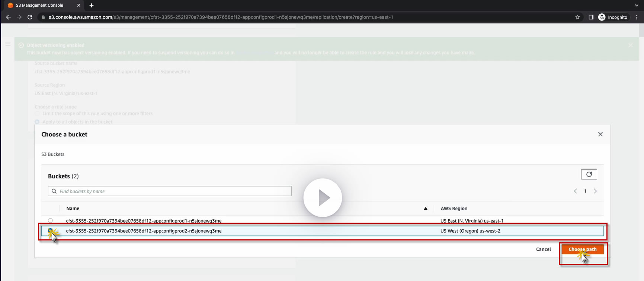Go back to the previous browser page

[9, 17]
